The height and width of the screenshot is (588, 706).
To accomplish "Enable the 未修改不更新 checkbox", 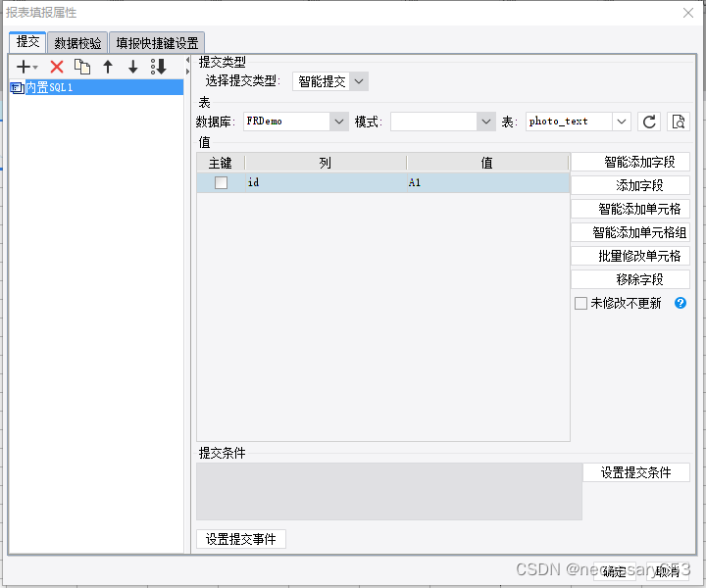I will 580,303.
